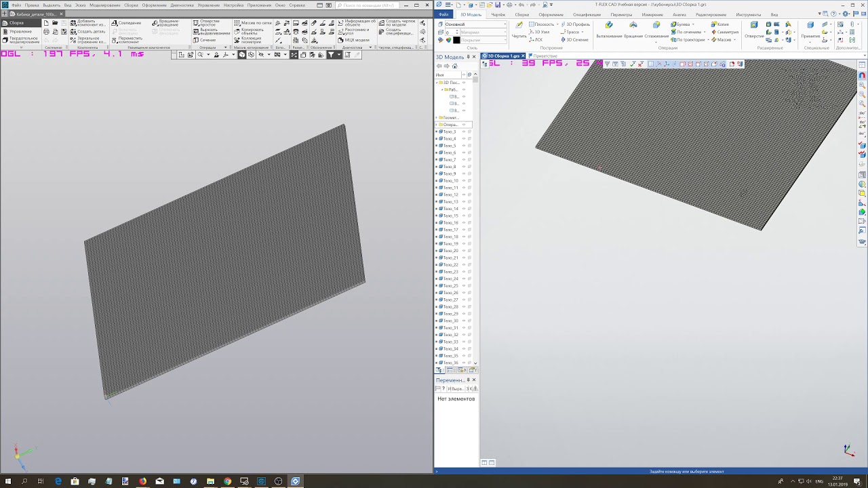This screenshot has width=868, height=488.
Task: Open Файл menu in KOMPAS window
Action: click(x=16, y=5)
